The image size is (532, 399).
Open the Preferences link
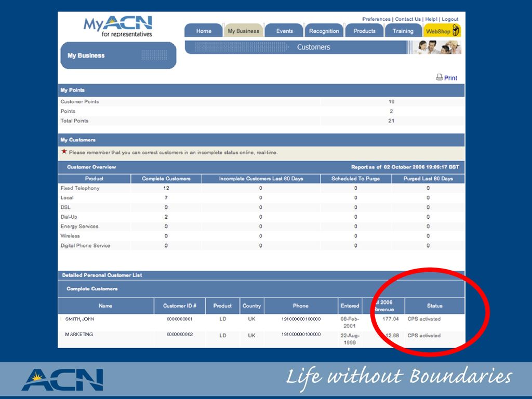pos(376,19)
